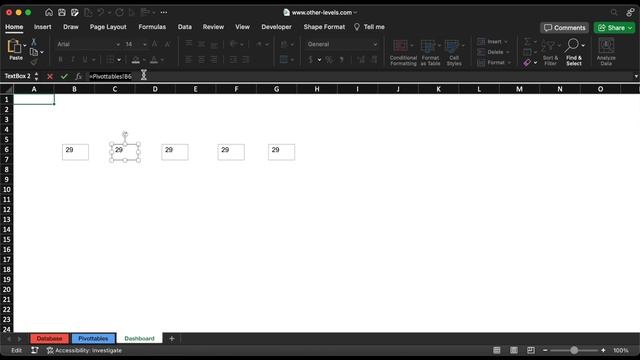Click the formula bar =Pivottables!B6 text
The height and width of the screenshot is (360, 640).
[111, 76]
